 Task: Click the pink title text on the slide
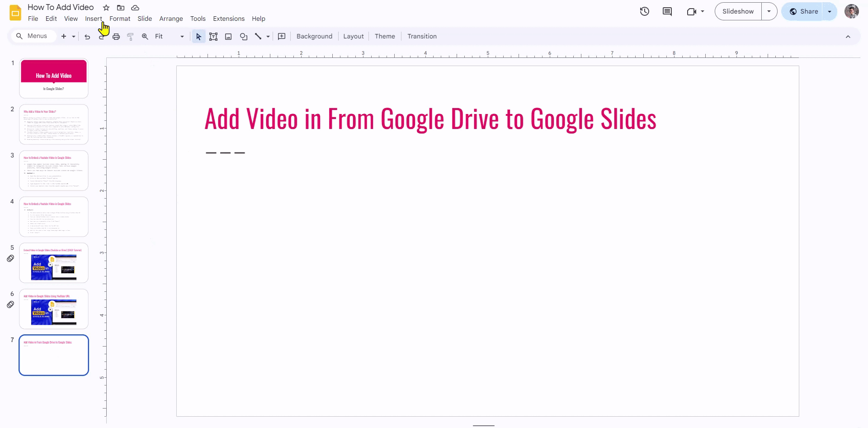pos(429,119)
